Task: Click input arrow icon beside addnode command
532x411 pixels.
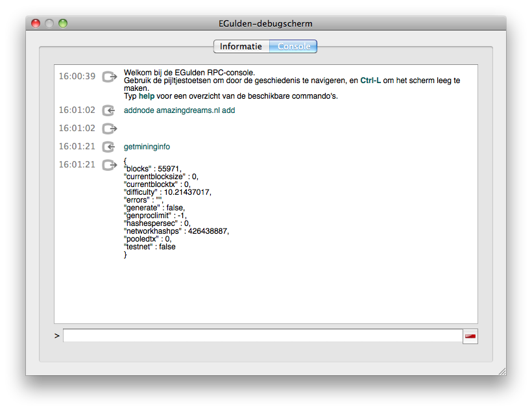Action: click(109, 110)
